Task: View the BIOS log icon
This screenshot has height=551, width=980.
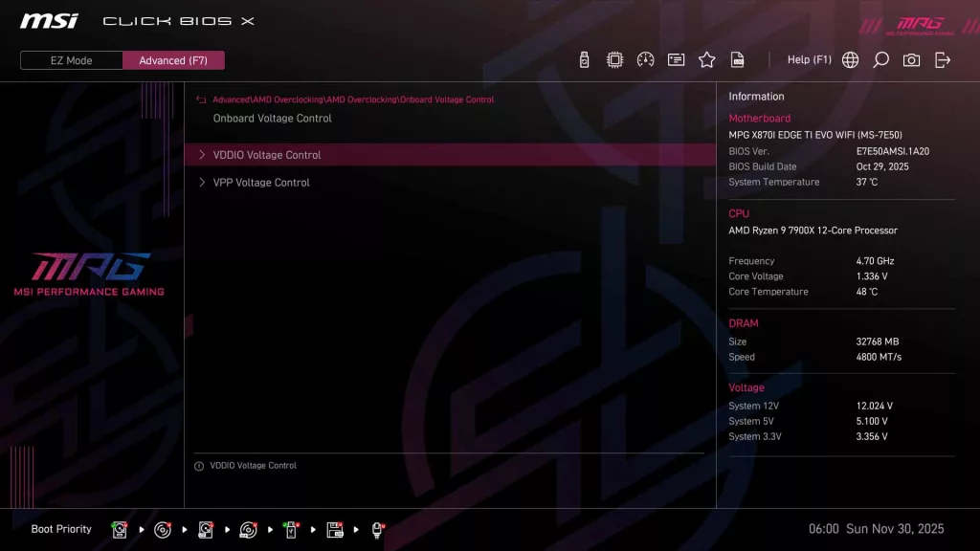Action: click(737, 59)
